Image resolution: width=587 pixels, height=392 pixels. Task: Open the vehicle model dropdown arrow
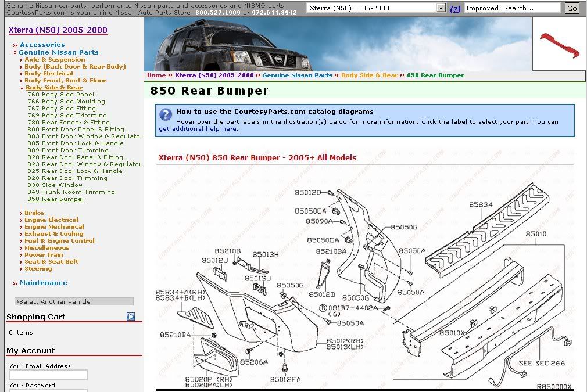[x=441, y=8]
